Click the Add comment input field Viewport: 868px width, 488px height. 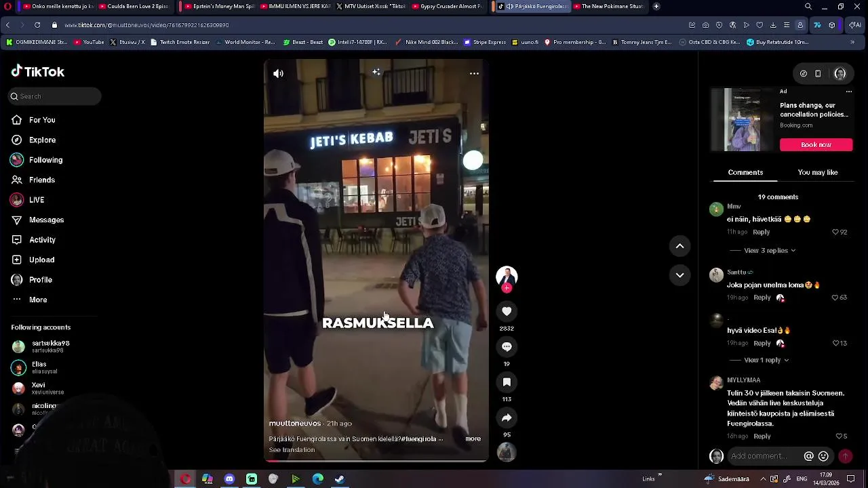tap(765, 456)
